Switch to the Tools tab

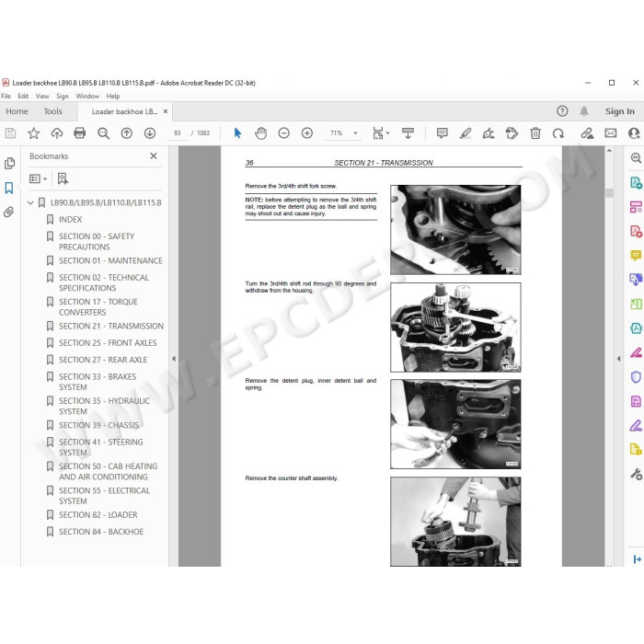tap(53, 111)
